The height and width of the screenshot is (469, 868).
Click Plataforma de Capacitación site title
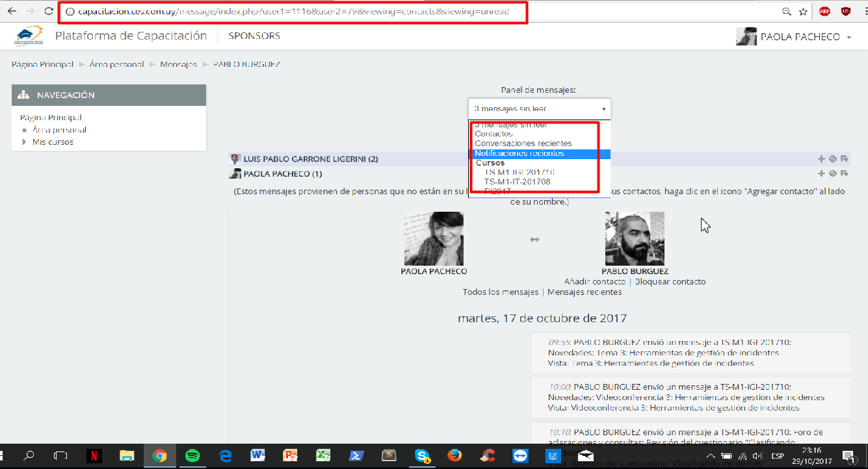pyautogui.click(x=131, y=36)
